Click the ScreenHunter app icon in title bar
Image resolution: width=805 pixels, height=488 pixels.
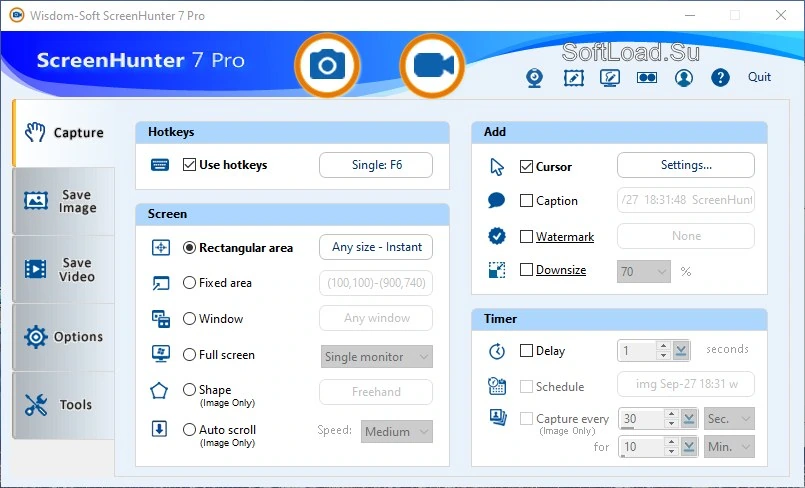[17, 15]
